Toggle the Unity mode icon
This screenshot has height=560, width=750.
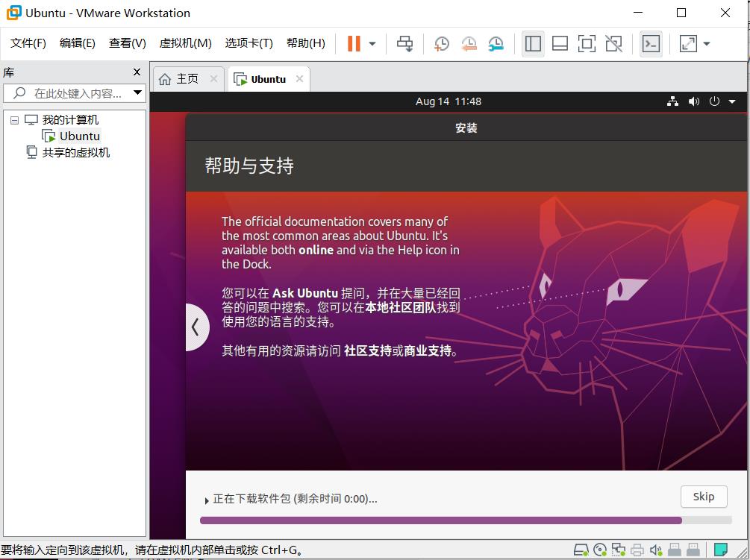(x=613, y=43)
